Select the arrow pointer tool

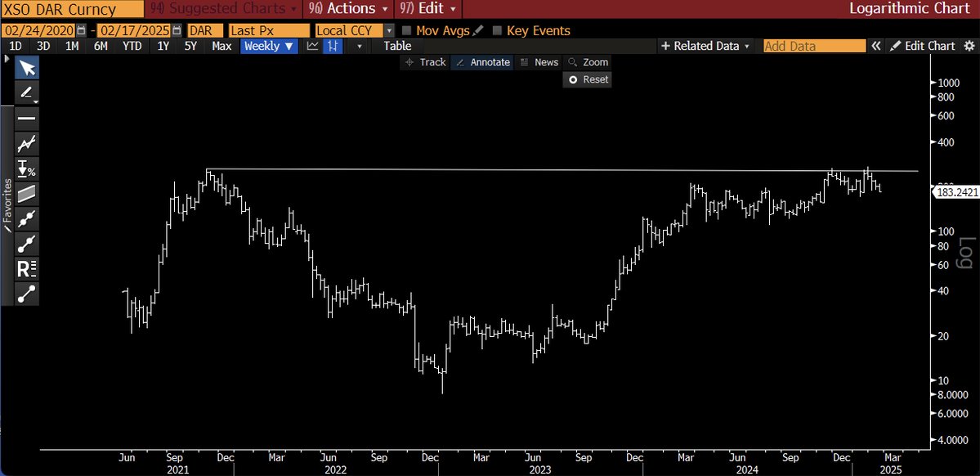pyautogui.click(x=27, y=67)
